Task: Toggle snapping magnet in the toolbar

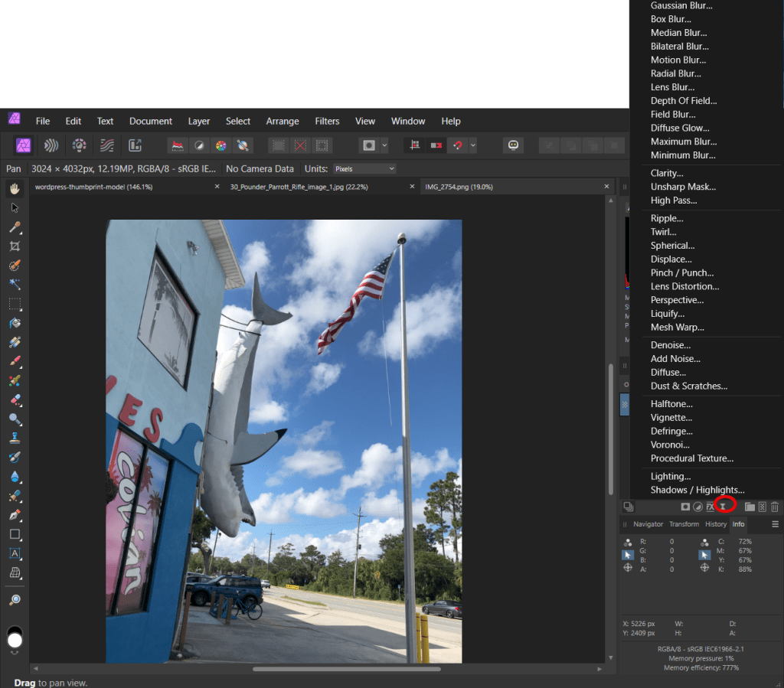Action: tap(459, 145)
